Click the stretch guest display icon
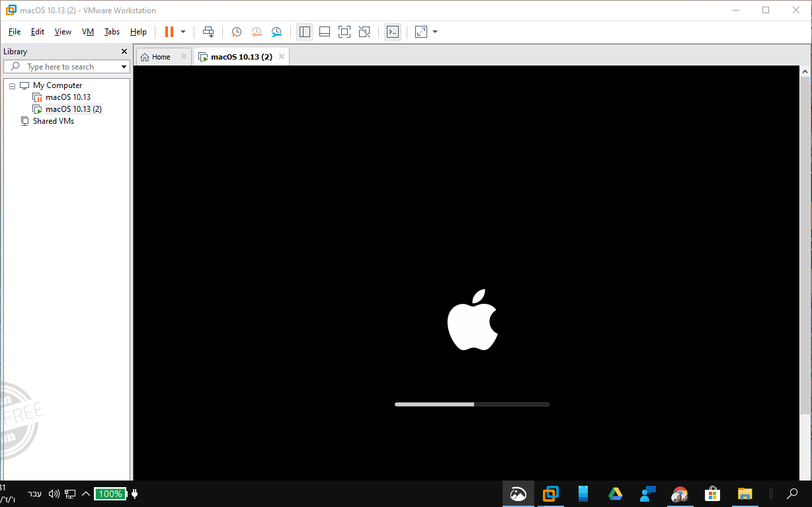Screen dimensions: 812x507 coord(421,32)
